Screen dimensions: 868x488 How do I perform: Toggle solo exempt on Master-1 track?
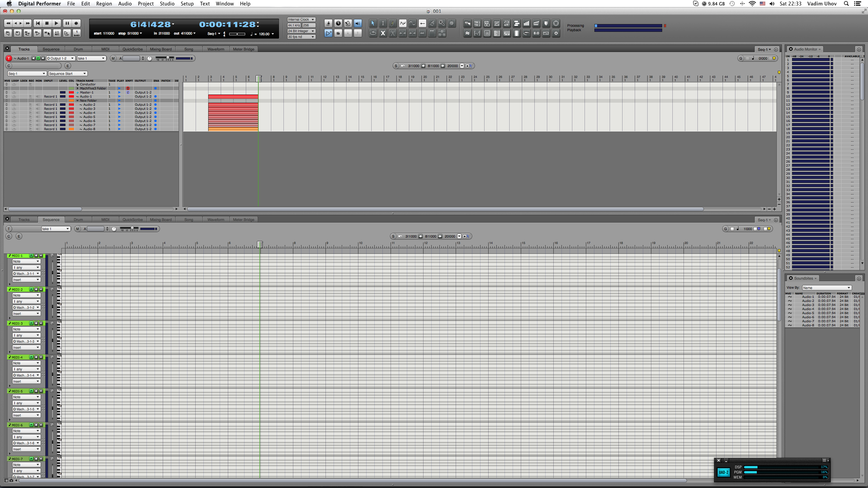(x=128, y=93)
